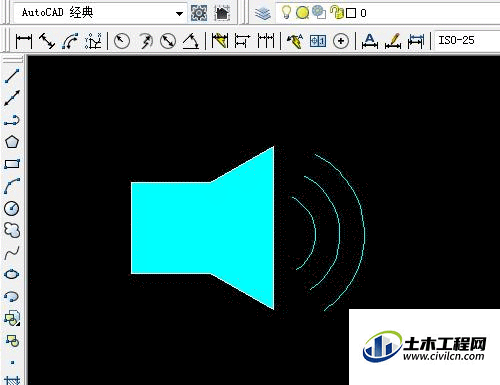
Task: Expand the AutoCAD 经典 workspace dropdown arrow
Action: tap(179, 14)
